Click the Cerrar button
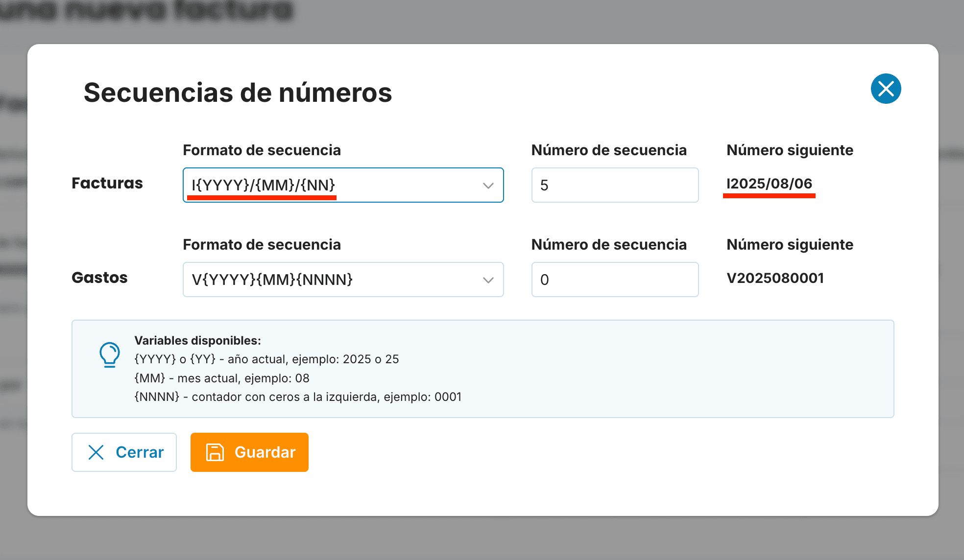The width and height of the screenshot is (964, 560). point(124,452)
